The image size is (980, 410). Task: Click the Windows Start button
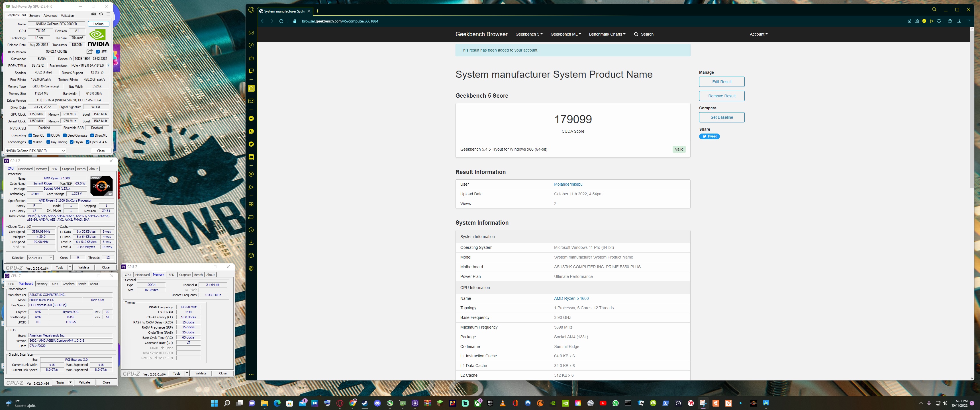tap(214, 403)
